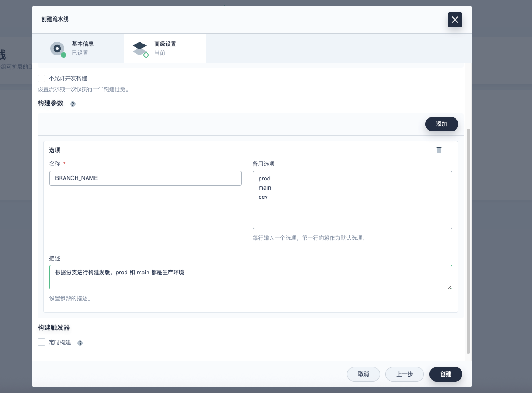Click the help icon beside 构建参数

[x=73, y=104]
